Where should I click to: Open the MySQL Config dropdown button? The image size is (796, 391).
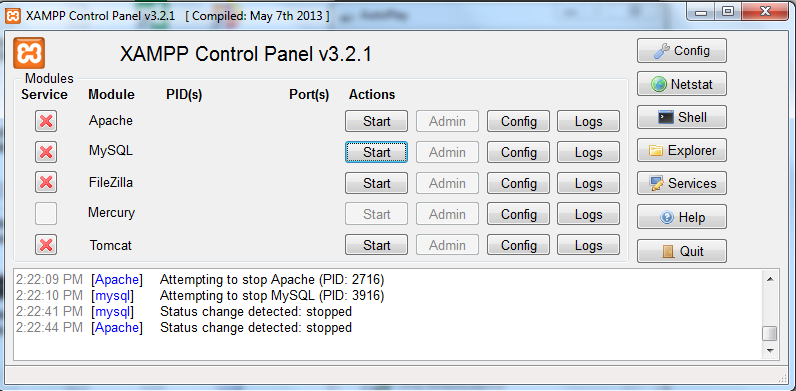518,152
